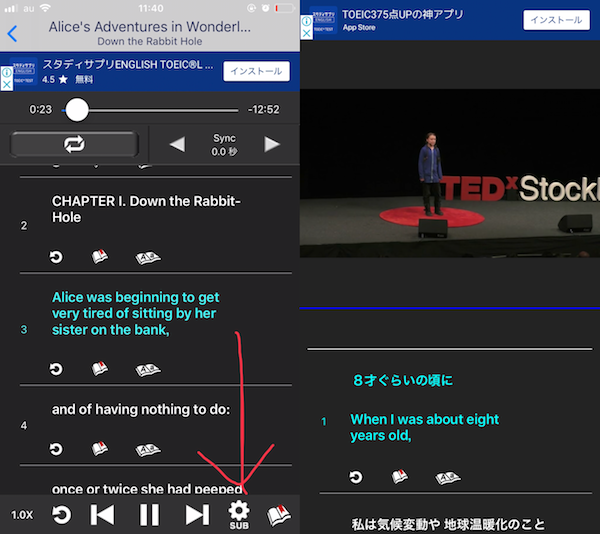Screen dimensions: 600x534
Task: Tap the remaining time -12:52
Action: (x=263, y=110)
